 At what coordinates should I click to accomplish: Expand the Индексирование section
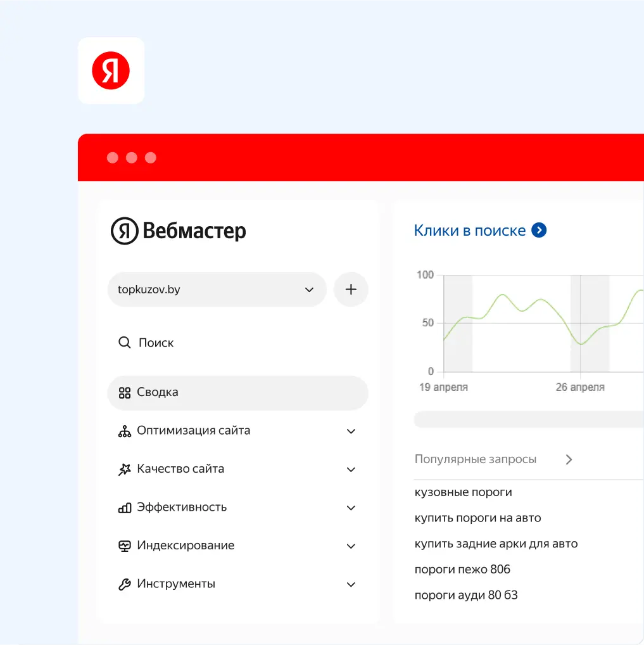pos(351,546)
